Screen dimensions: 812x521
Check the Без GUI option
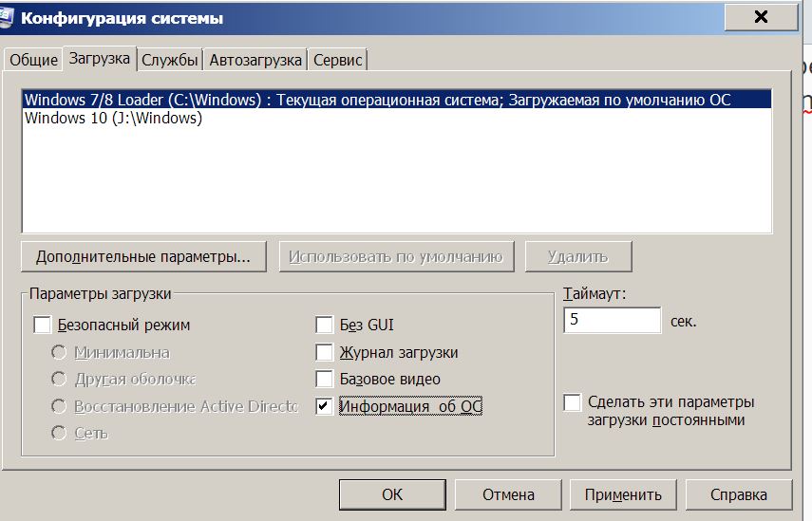click(325, 326)
